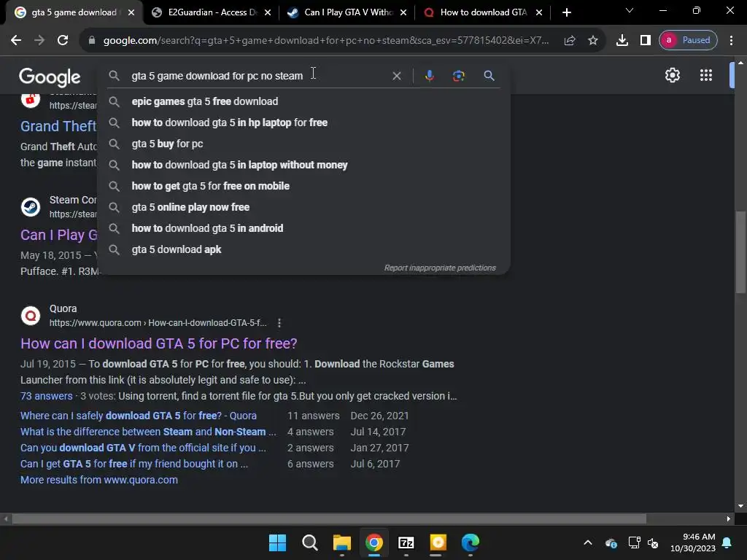The image size is (747, 560).
Task: Choose suggestion gta 5 free on mobile
Action: click(x=303, y=186)
